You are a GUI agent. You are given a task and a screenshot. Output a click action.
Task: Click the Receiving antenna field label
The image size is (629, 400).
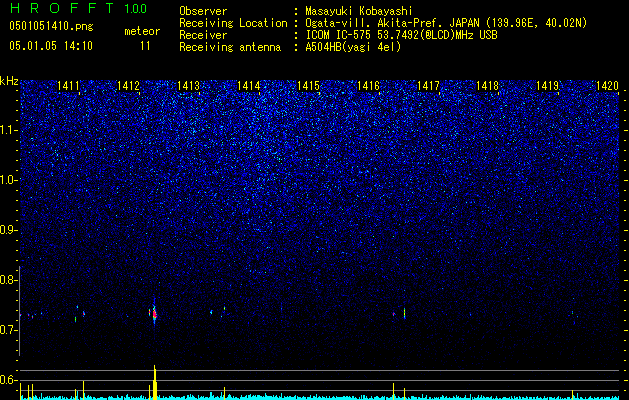230,47
